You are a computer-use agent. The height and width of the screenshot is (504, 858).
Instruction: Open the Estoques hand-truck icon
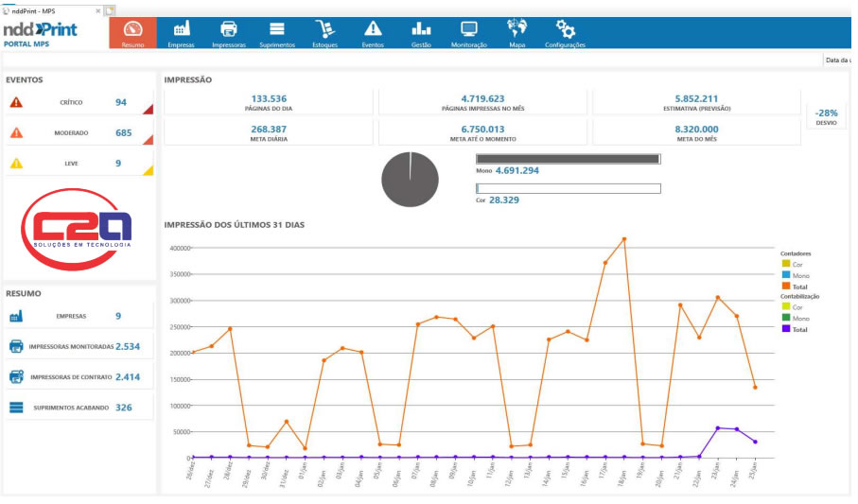click(324, 29)
